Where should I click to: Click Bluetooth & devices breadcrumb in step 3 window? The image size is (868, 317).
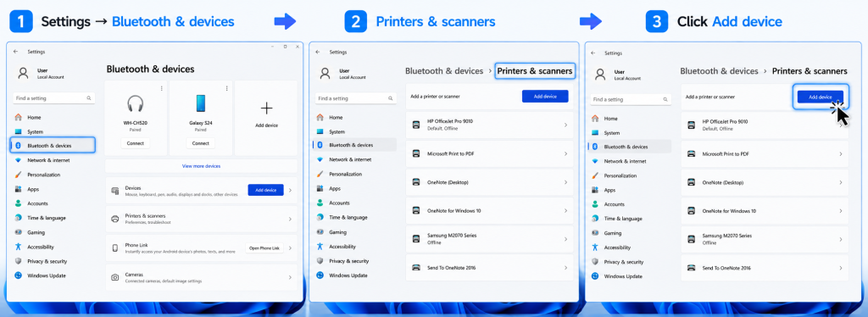tap(719, 71)
